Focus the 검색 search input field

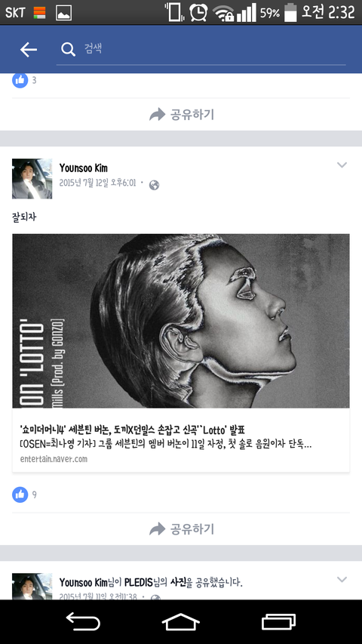(201, 49)
